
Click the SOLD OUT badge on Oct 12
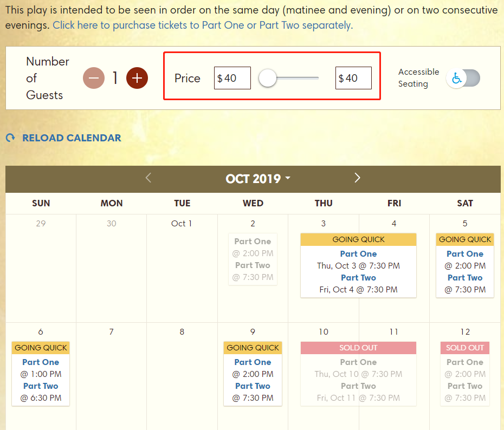tap(465, 348)
